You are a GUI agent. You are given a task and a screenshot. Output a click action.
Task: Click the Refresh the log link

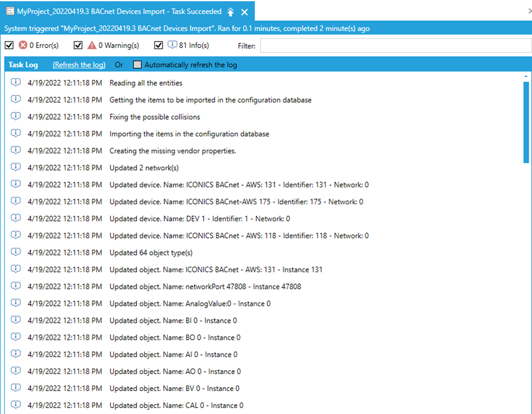tap(79, 65)
